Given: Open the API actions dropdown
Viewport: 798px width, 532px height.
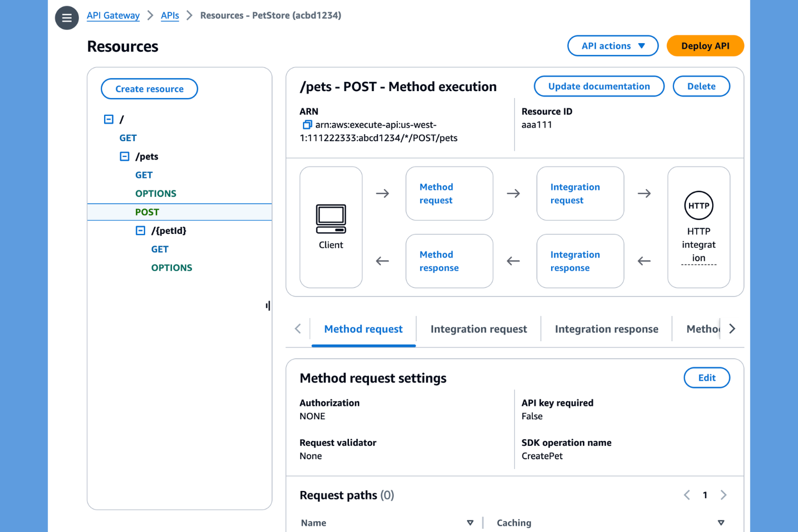Looking at the screenshot, I should pyautogui.click(x=613, y=46).
